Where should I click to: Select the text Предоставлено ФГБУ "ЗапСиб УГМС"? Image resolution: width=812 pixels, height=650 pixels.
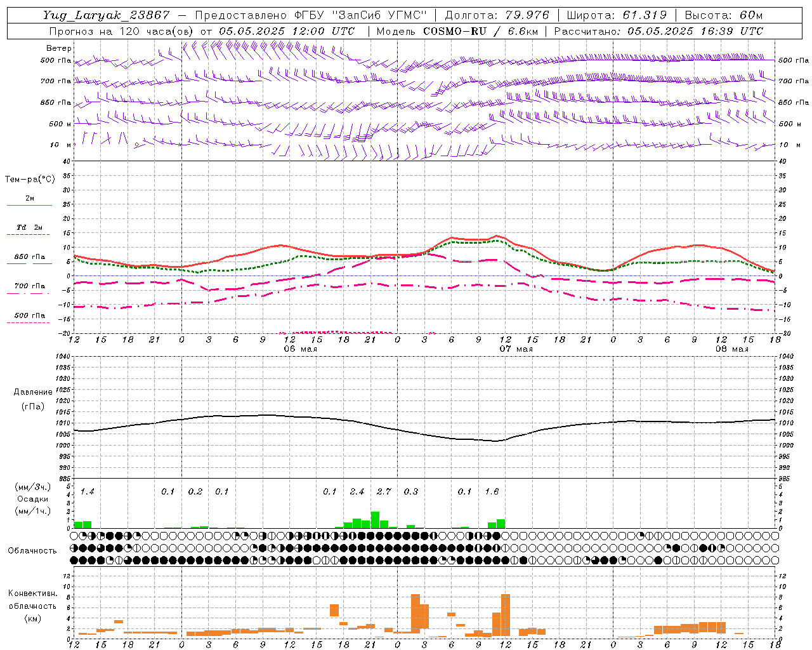coord(311,15)
